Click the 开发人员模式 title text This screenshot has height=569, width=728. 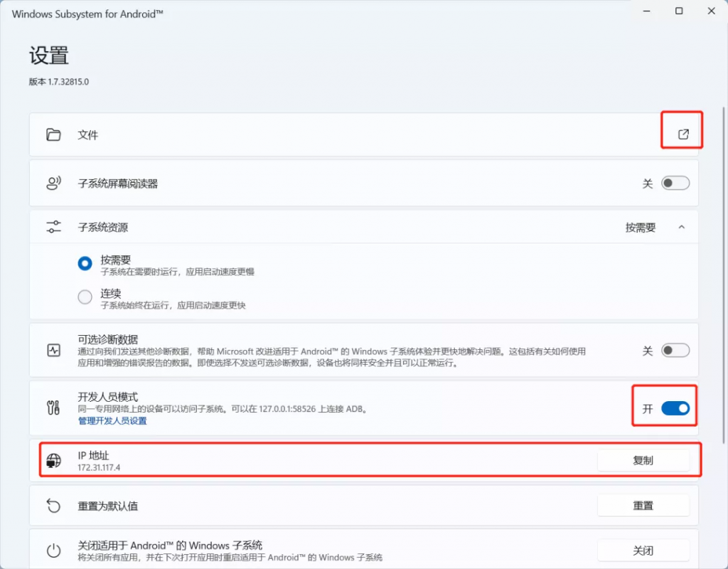click(x=108, y=397)
